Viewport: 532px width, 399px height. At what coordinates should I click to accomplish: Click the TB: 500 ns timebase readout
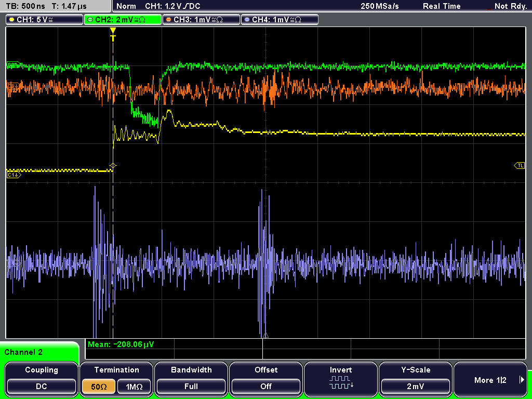pos(25,6)
